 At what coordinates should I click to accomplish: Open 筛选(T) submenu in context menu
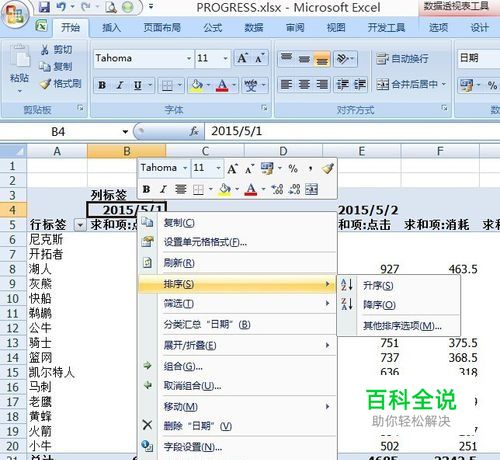click(x=237, y=304)
